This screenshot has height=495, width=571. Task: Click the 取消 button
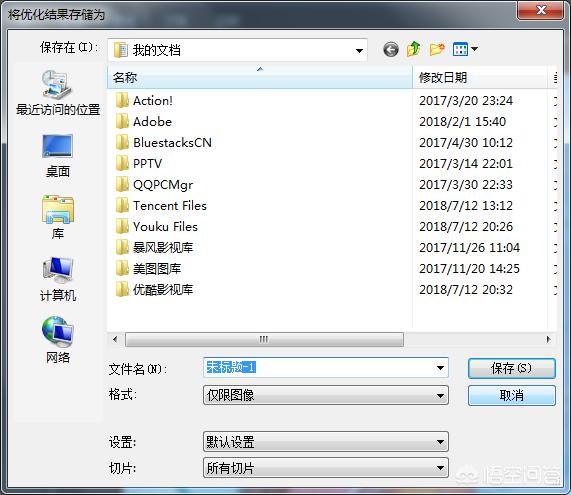pyautogui.click(x=512, y=395)
